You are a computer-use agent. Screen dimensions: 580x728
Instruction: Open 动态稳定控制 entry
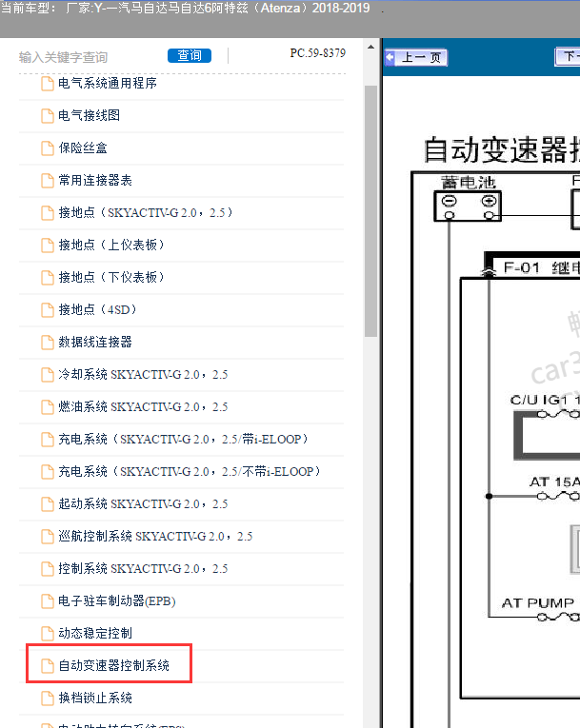(x=95, y=633)
